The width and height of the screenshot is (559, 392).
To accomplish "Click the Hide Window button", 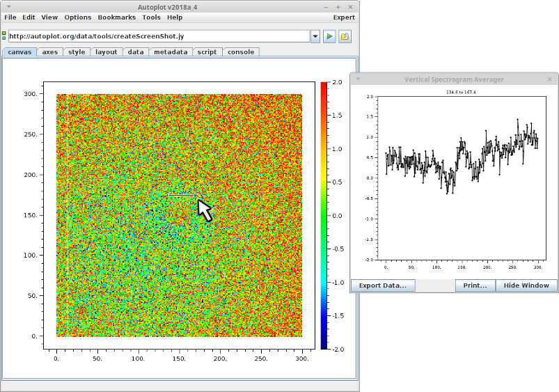I will tap(526, 285).
